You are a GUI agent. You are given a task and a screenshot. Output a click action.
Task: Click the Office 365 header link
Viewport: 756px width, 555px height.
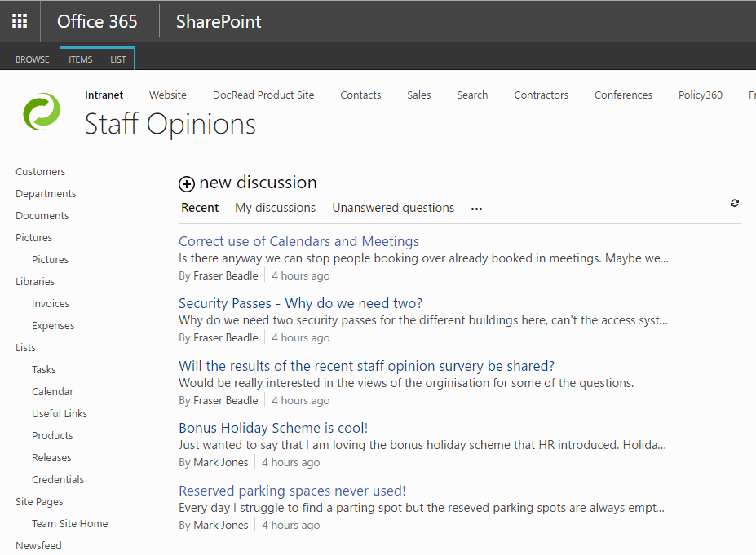coord(97,21)
